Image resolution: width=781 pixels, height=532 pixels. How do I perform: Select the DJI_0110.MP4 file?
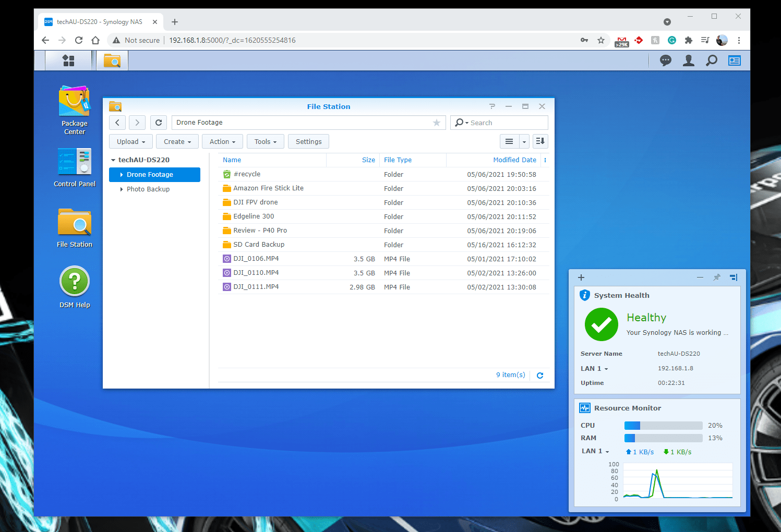point(383,273)
